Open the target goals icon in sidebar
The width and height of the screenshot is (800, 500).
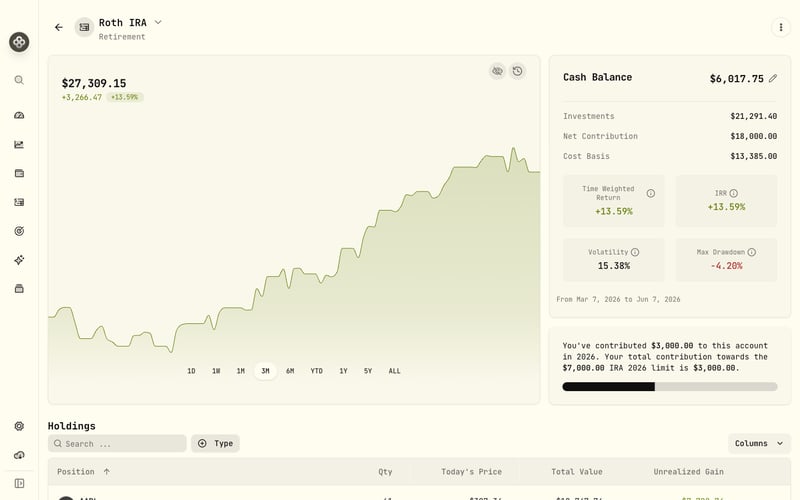[x=19, y=231]
